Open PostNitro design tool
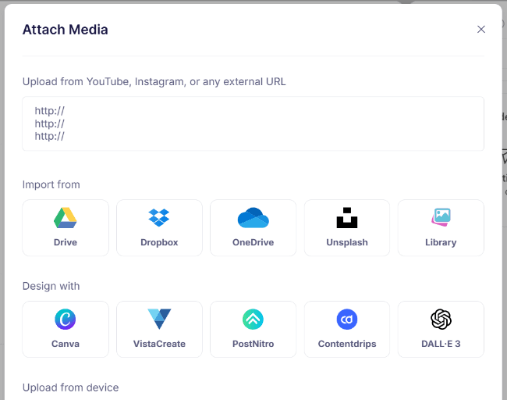This screenshot has height=400, width=507. 253,329
